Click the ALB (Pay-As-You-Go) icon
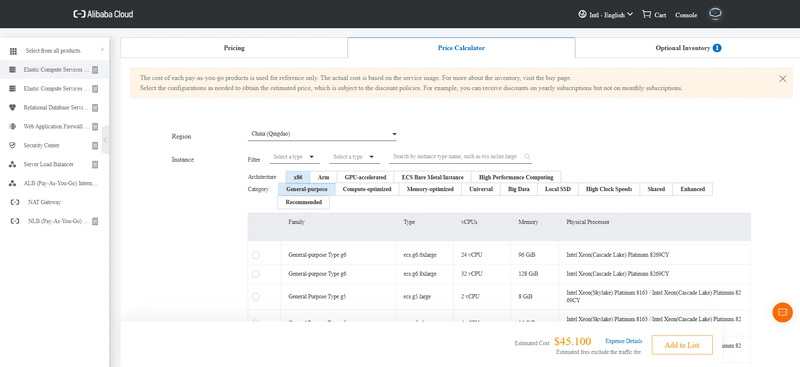800x367 pixels. pyautogui.click(x=13, y=183)
